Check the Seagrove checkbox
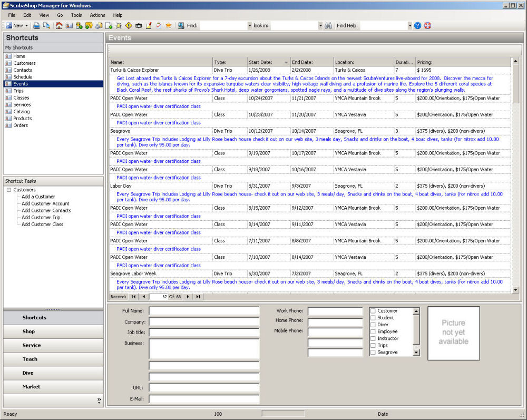The width and height of the screenshot is (527, 420). pyautogui.click(x=373, y=353)
